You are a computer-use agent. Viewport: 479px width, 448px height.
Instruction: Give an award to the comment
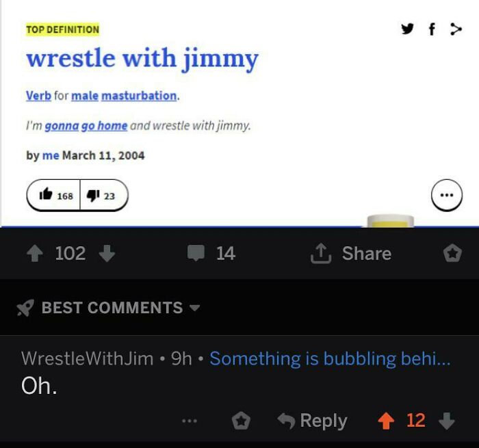pos(241,421)
